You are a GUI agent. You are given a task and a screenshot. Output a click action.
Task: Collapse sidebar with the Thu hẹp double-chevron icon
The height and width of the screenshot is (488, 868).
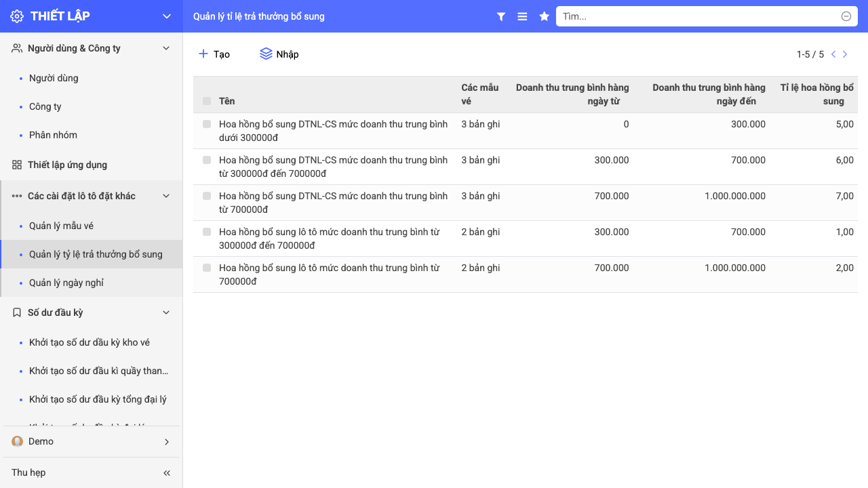167,472
